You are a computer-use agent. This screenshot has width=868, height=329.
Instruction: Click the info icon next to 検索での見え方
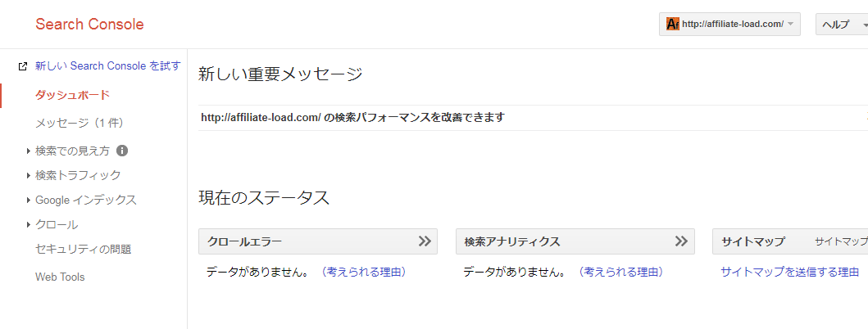pyautogui.click(x=122, y=151)
